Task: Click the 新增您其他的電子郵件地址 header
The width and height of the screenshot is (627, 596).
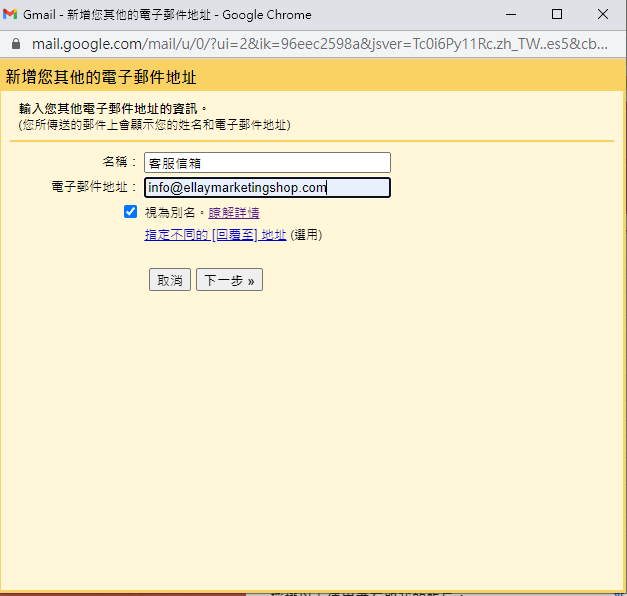Action: tap(101, 76)
